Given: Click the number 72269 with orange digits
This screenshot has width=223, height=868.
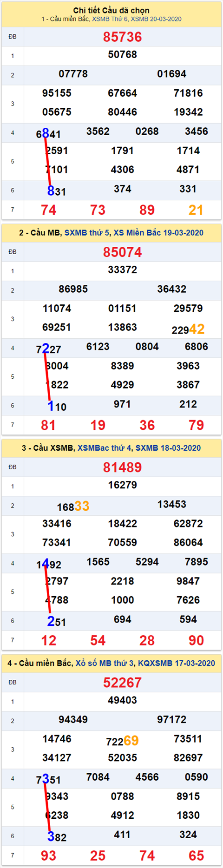Looking at the screenshot, I should coord(123,740).
